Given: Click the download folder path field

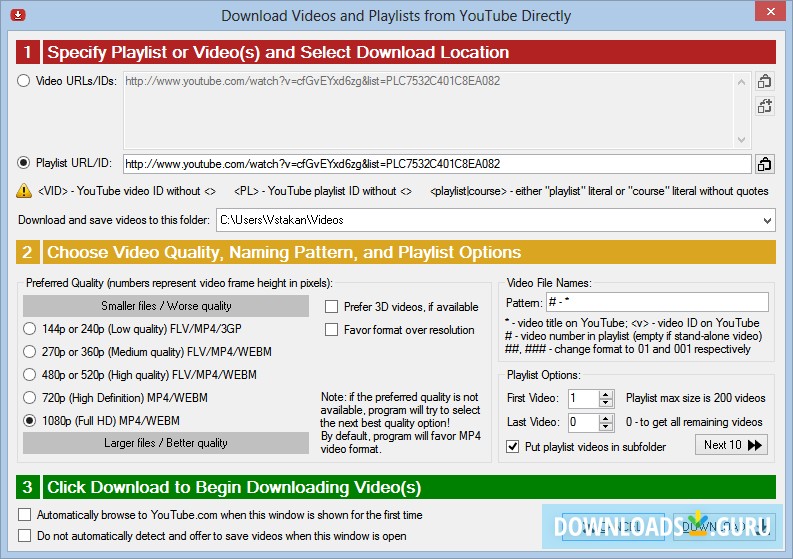Looking at the screenshot, I should coord(488,221).
